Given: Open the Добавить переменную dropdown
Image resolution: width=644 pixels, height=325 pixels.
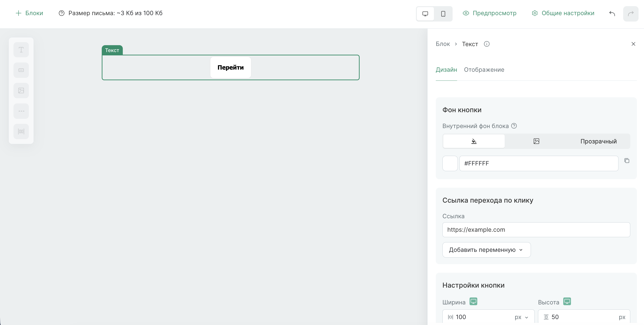Looking at the screenshot, I should [486, 250].
